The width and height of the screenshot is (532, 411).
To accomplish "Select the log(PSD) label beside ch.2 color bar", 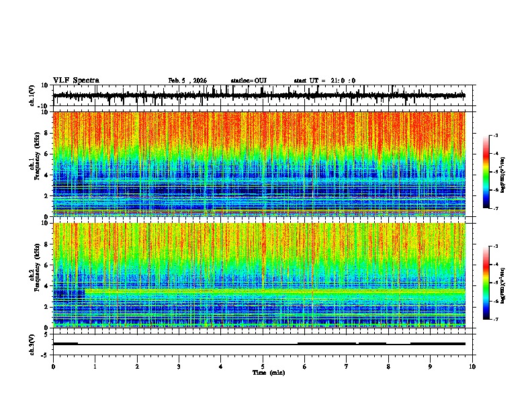I will point(502,286).
